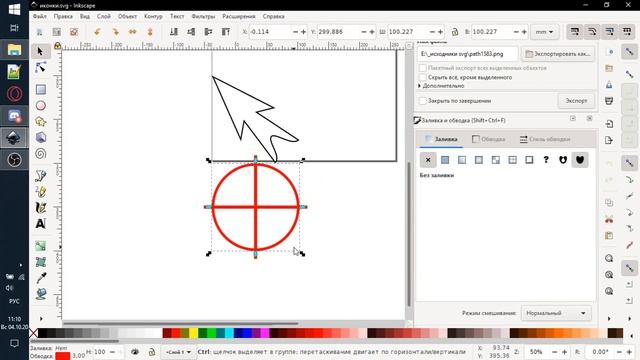Click the red stroke indicator swatch

coord(63,356)
